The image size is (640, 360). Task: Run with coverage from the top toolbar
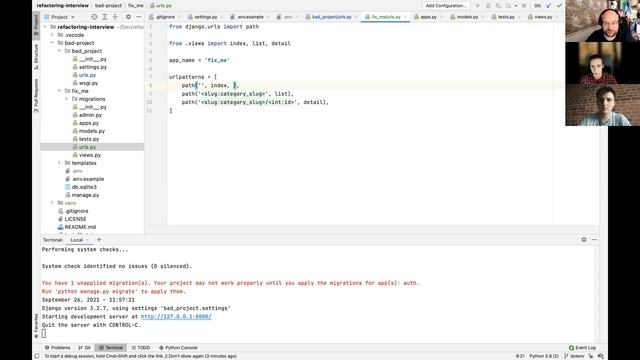(498, 6)
